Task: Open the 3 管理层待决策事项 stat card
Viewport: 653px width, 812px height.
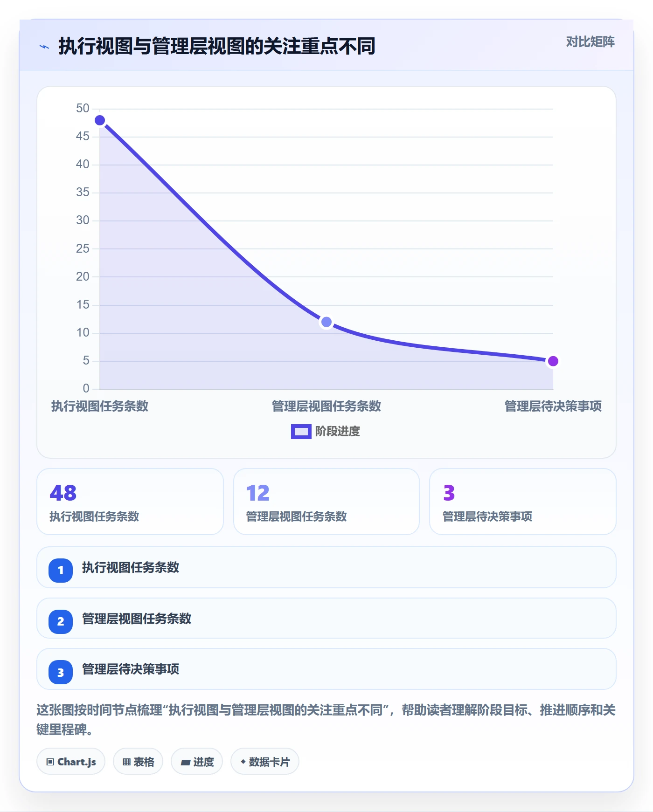Action: [523, 502]
